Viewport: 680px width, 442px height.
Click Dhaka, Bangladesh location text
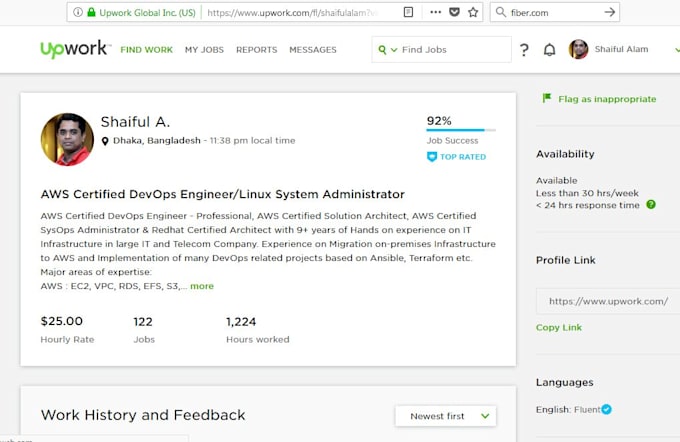pos(157,141)
